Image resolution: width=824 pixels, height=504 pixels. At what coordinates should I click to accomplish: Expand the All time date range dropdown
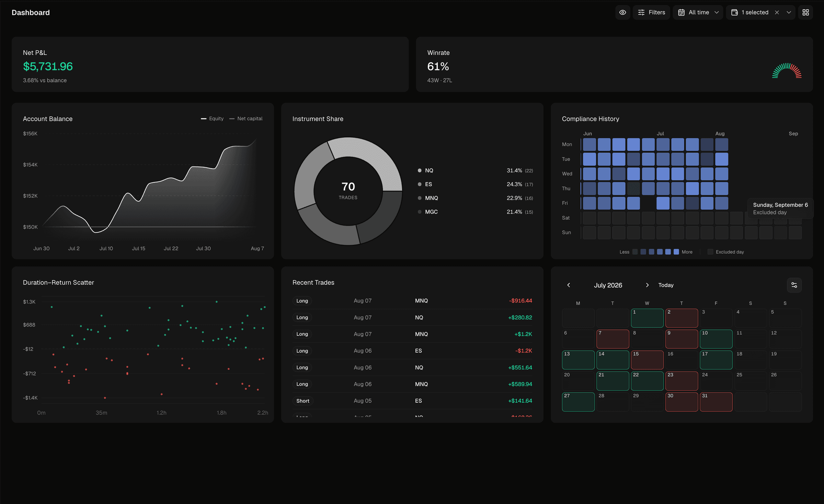click(x=698, y=12)
